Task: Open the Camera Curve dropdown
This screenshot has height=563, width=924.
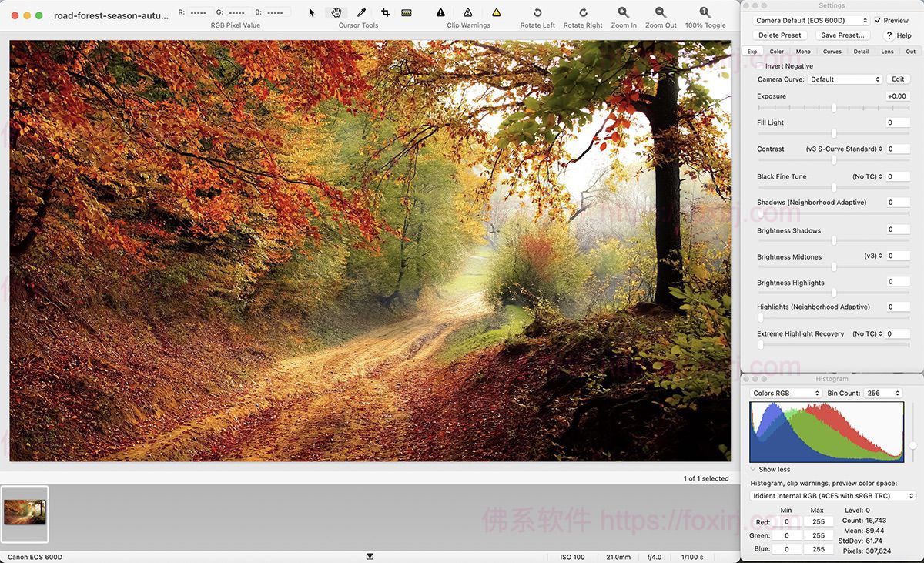Action: point(845,79)
